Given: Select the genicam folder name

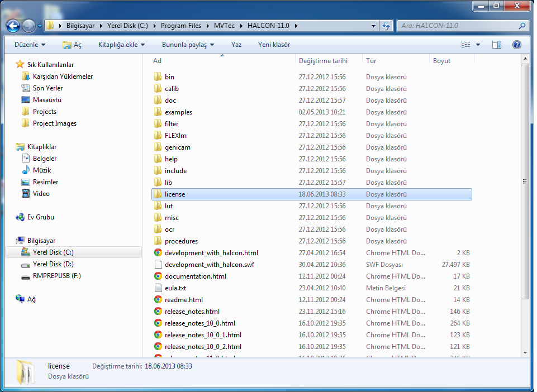Looking at the screenshot, I should pos(177,147).
